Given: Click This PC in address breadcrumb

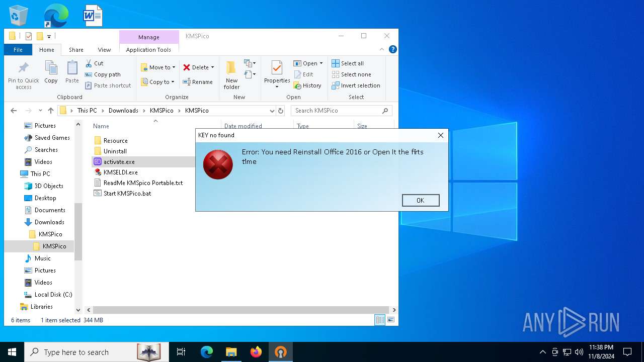Looking at the screenshot, I should 87,111.
